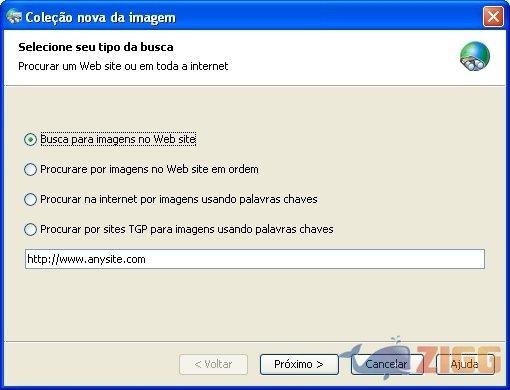510x390 pixels.
Task: Select 'Procurar na internet por imagens' radio button
Action: click(30, 199)
